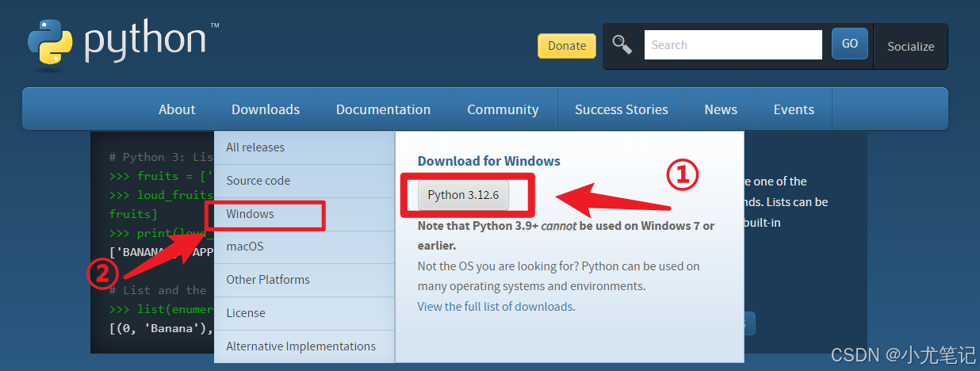Select License in Downloads submenu

pyautogui.click(x=304, y=313)
